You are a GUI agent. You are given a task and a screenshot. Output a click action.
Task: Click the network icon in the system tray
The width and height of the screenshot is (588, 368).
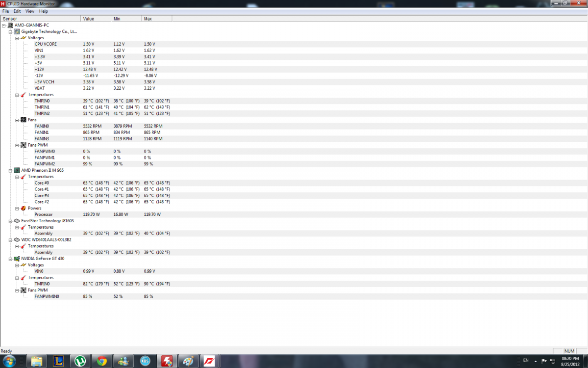(x=554, y=361)
